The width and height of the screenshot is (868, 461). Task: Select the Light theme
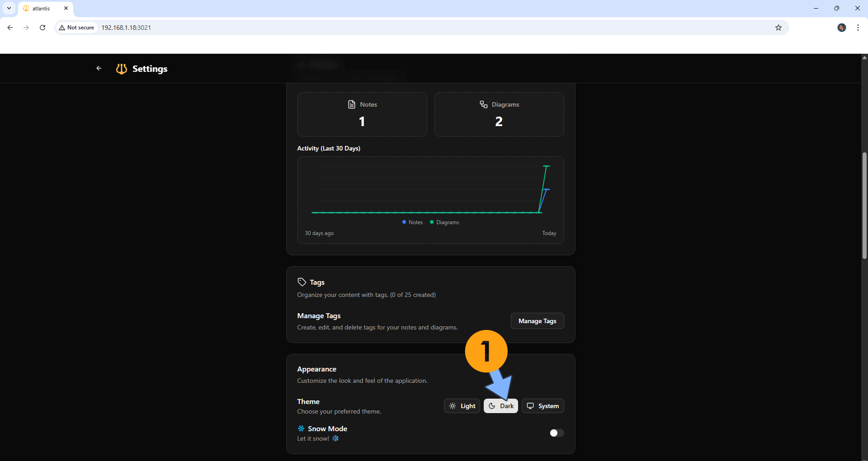[x=462, y=405]
